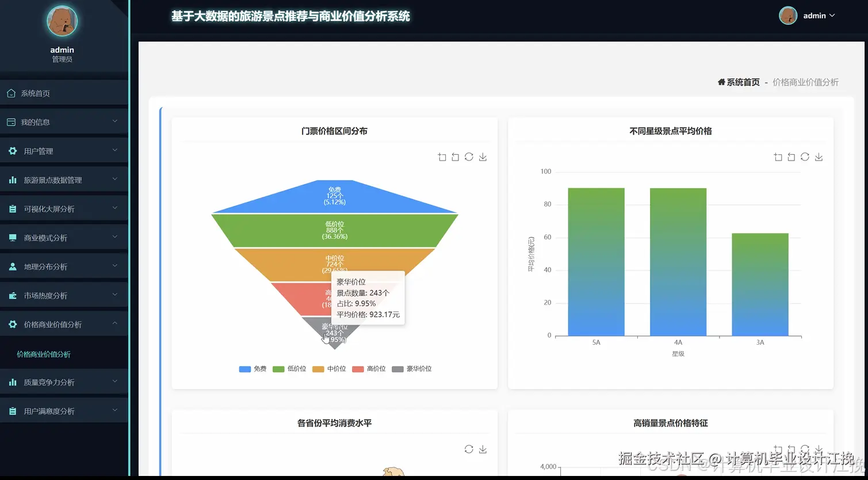The height and width of the screenshot is (480, 868).
Task: Expand the 商业模式分析 submenu arrow
Action: click(114, 237)
